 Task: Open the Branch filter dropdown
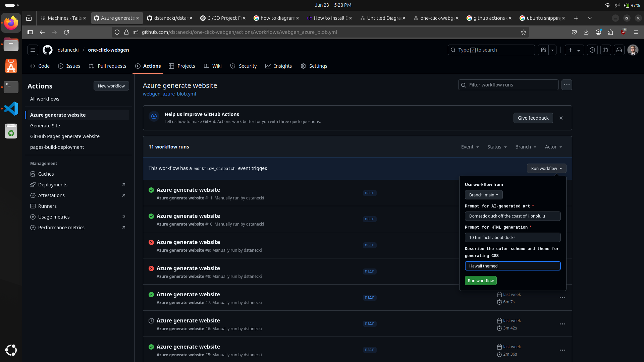[x=526, y=147]
